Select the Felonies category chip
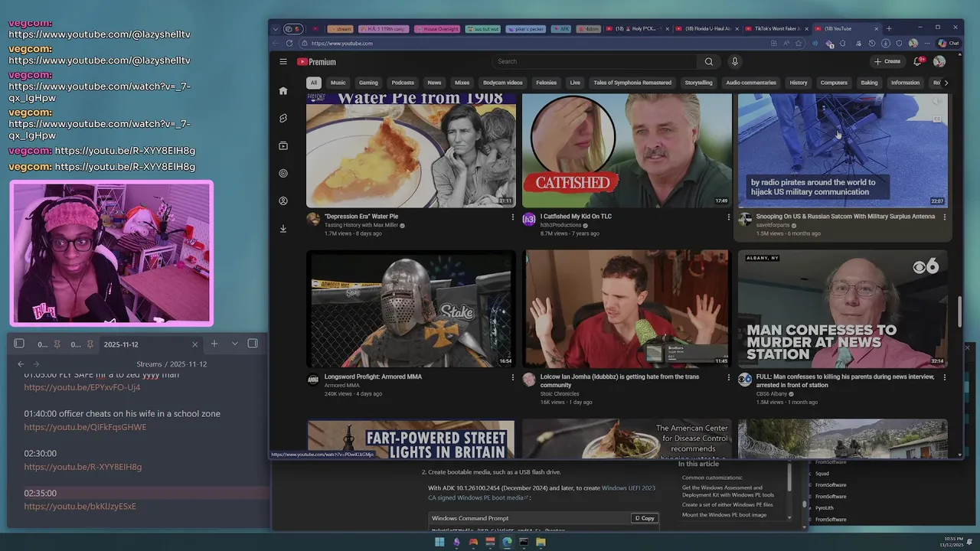Screen dimensions: 980x551 point(546,83)
